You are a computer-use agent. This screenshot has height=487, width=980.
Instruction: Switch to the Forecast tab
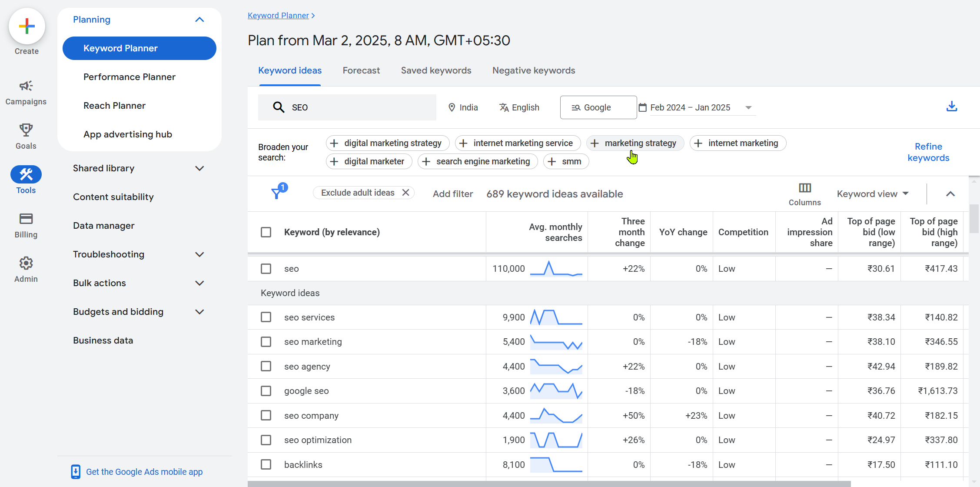[x=361, y=70]
